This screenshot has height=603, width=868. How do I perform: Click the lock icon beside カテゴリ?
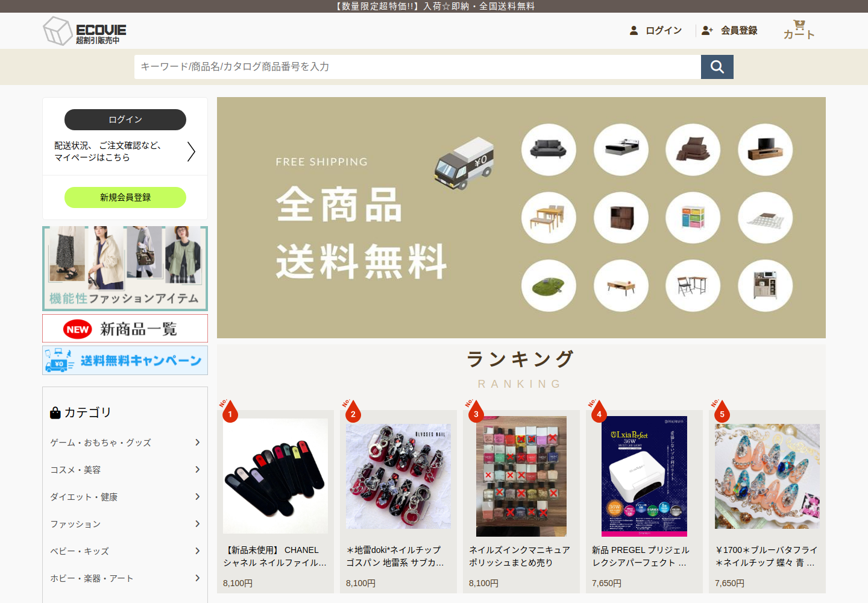click(55, 412)
